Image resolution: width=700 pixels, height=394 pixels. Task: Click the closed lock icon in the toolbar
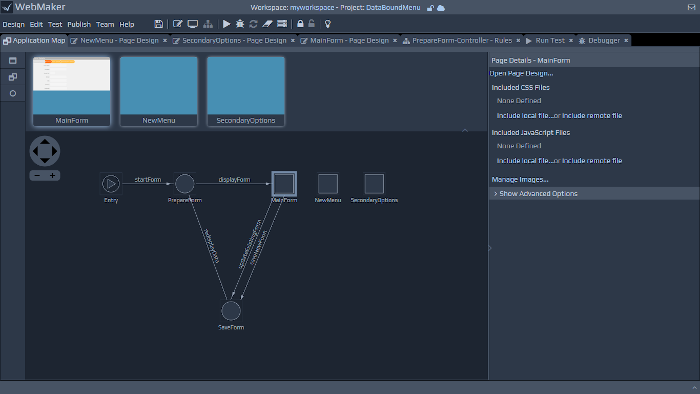300,24
